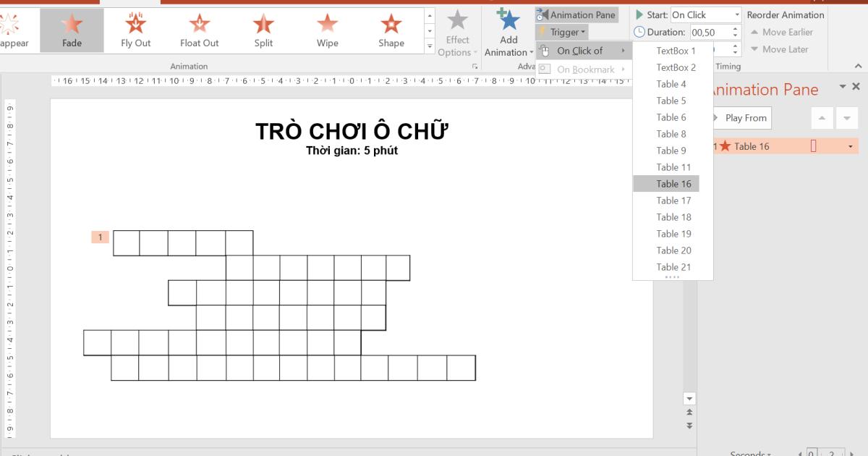Apply the Fly Out exit animation
Screen dimensions: 868x456
coord(135,29)
